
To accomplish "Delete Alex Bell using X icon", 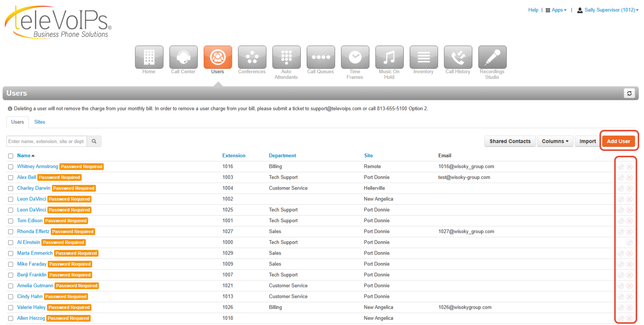I will [x=629, y=177].
